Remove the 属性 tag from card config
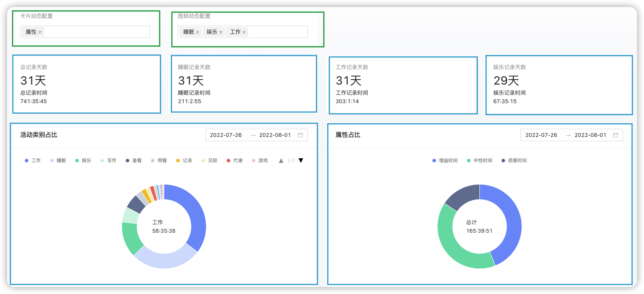 40,32
